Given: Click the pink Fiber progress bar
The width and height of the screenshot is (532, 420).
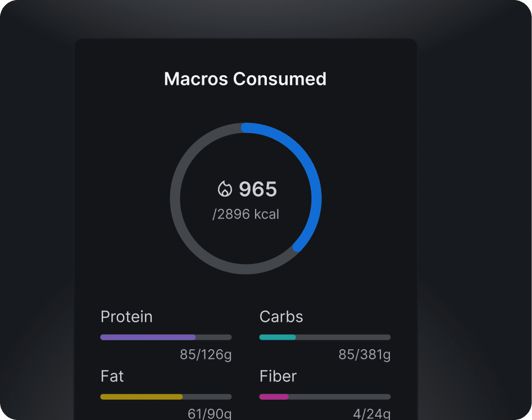Looking at the screenshot, I should tap(274, 397).
